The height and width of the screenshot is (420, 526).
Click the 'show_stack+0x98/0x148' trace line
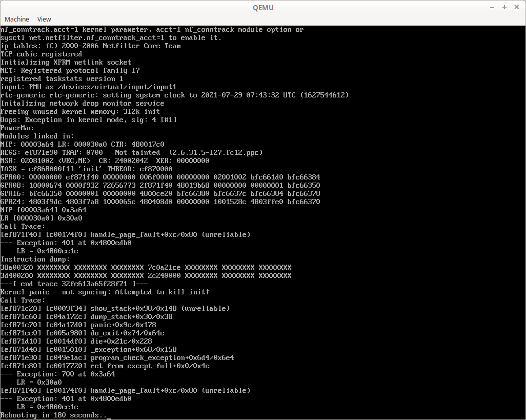[115, 308]
